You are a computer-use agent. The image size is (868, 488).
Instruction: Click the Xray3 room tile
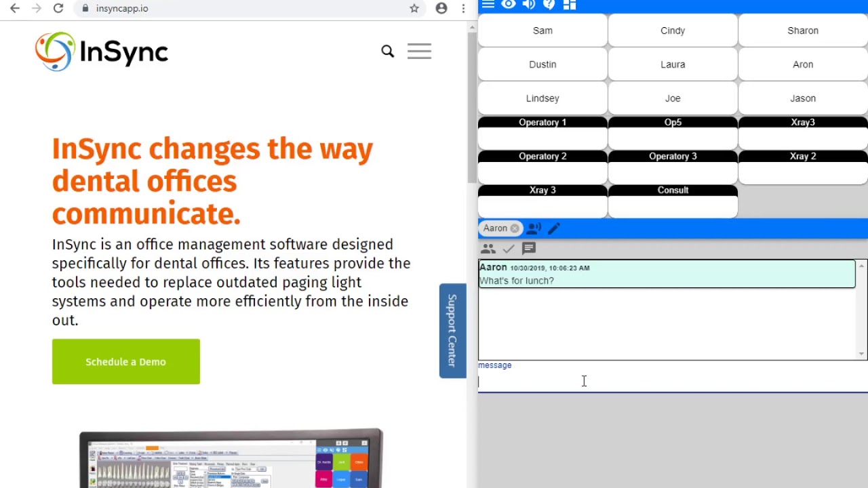click(803, 133)
